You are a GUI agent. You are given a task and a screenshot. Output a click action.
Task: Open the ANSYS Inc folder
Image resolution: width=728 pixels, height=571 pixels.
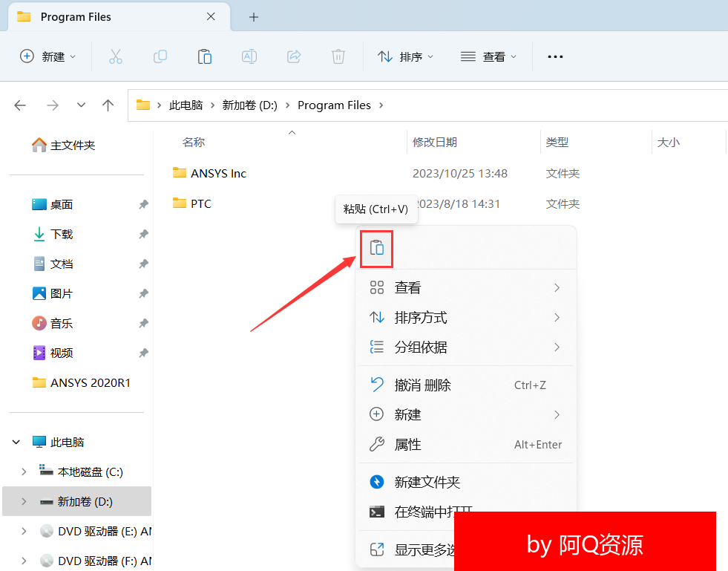click(x=218, y=173)
